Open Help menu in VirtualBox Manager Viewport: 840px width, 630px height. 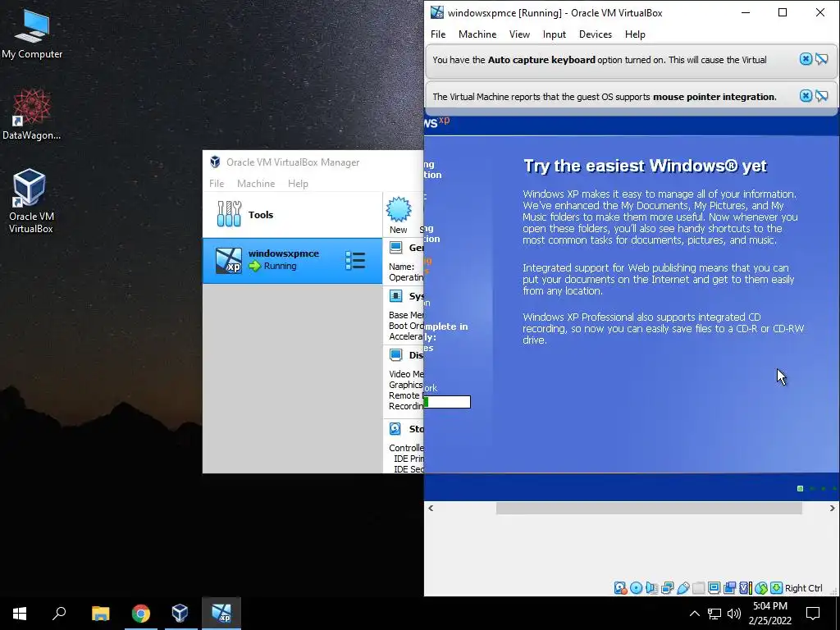click(298, 183)
